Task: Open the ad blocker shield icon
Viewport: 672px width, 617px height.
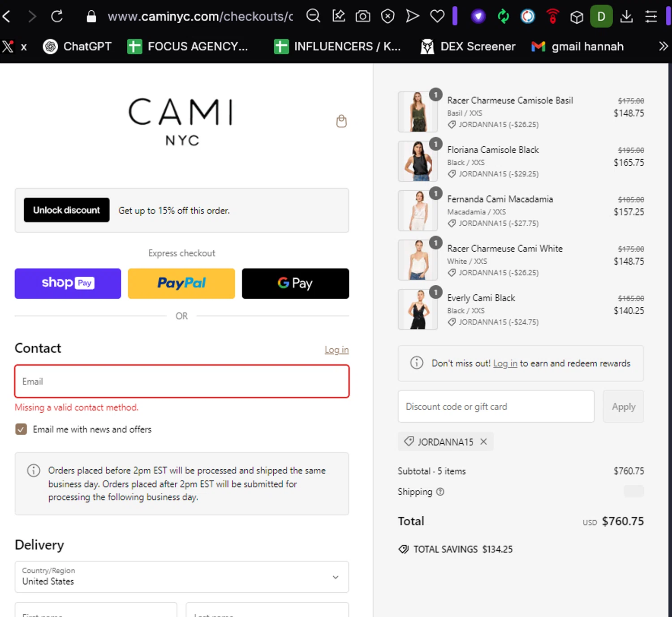Action: point(388,17)
